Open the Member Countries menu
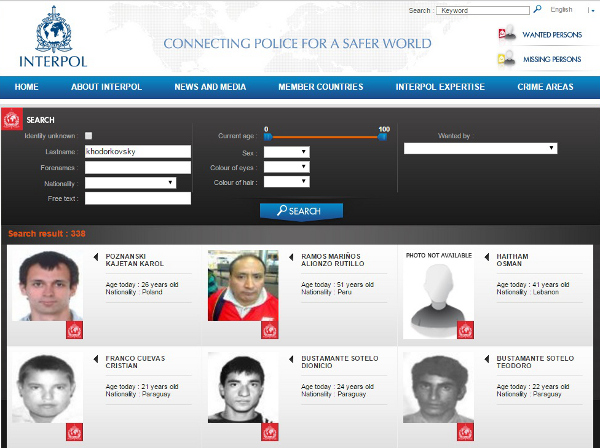 (x=320, y=88)
